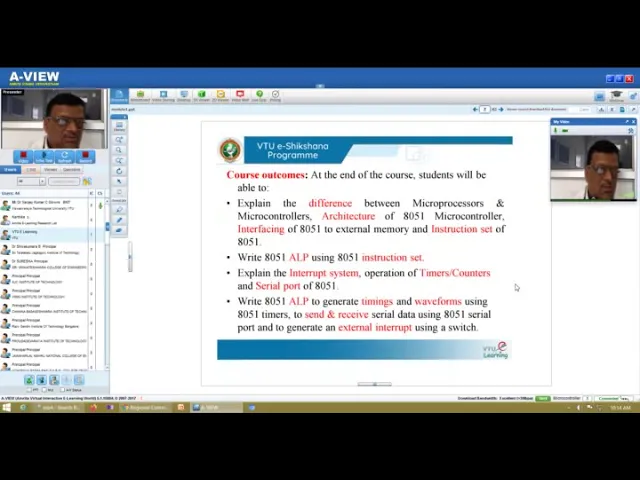Click icon left of graduation cap
This screenshot has height=480, width=640.
coord(599,96)
